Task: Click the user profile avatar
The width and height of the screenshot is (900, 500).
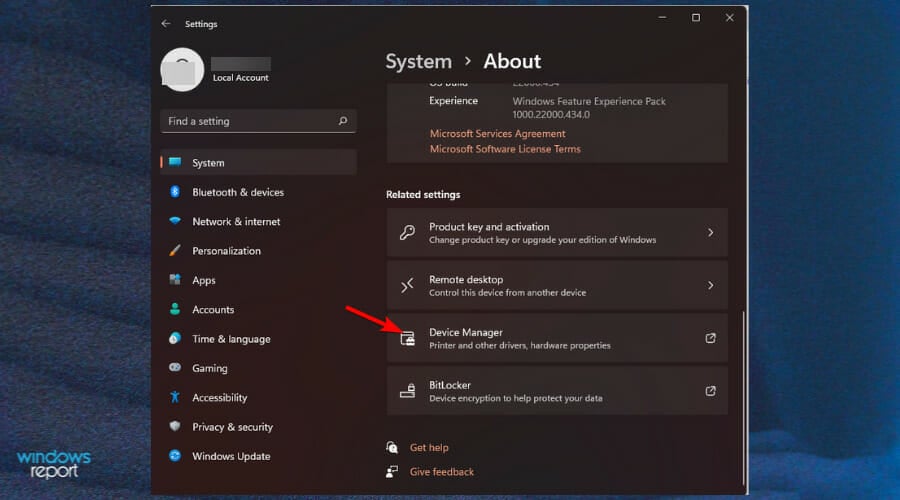Action: 182,69
